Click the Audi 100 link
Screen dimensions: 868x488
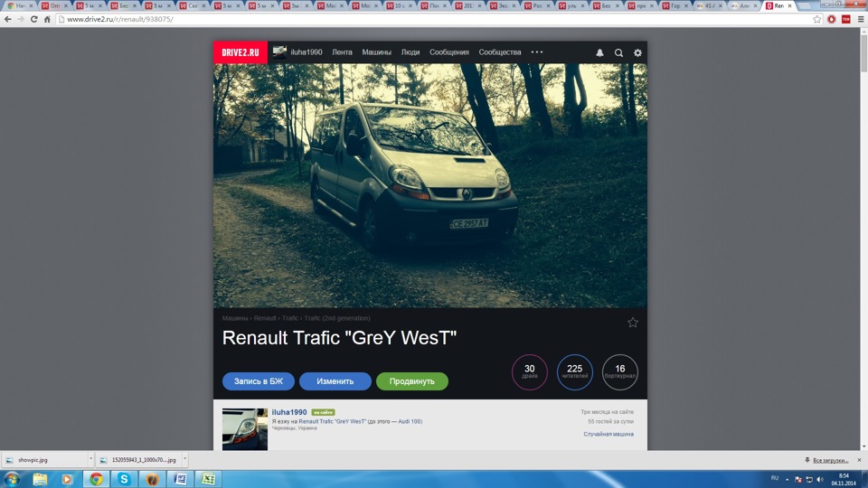[410, 421]
